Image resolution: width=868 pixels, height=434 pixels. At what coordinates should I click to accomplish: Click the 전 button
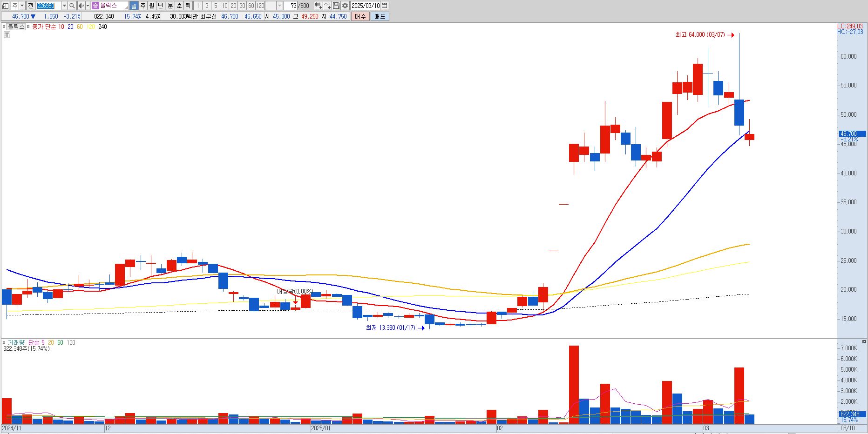pos(30,6)
